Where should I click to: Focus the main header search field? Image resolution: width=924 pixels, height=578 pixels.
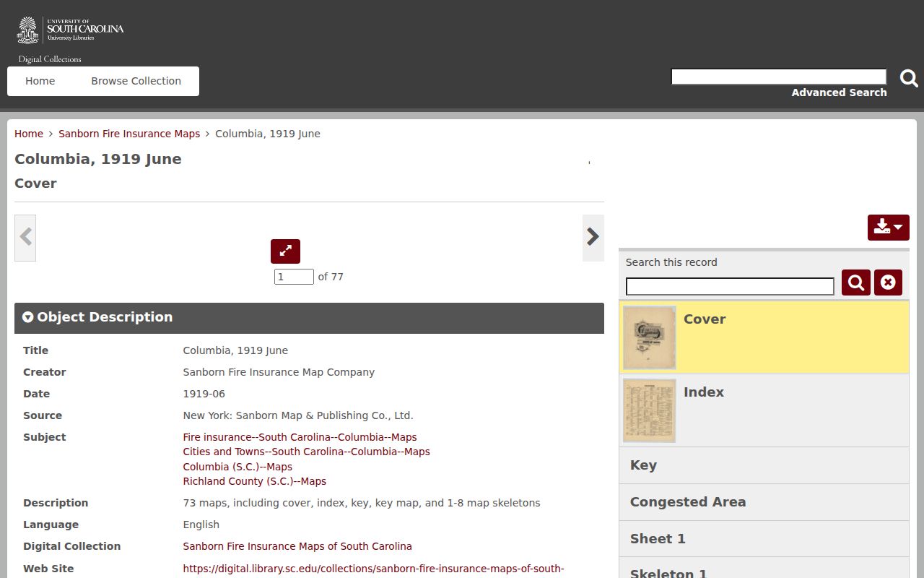click(779, 77)
